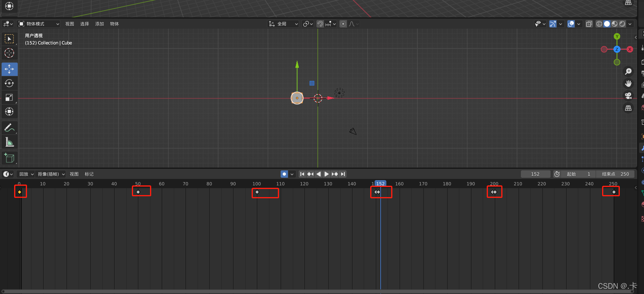Toggle show overlays button
Viewport: 644px width, 294px height.
[571, 24]
